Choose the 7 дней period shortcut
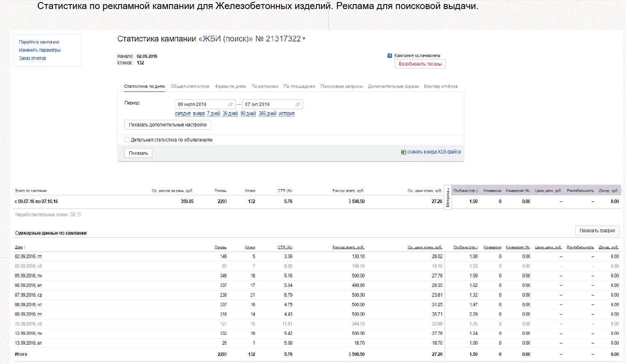The width and height of the screenshot is (626, 364). [x=213, y=114]
